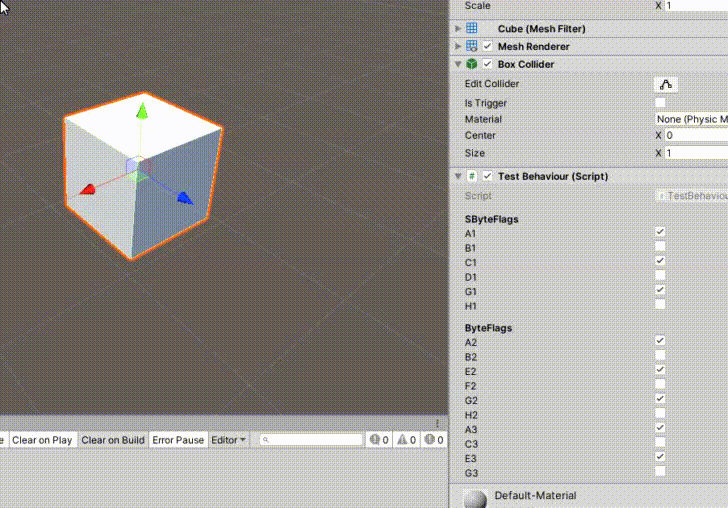Viewport: 728px width, 508px height.
Task: Disable the Box Collider component checkbox
Action: pyautogui.click(x=487, y=64)
